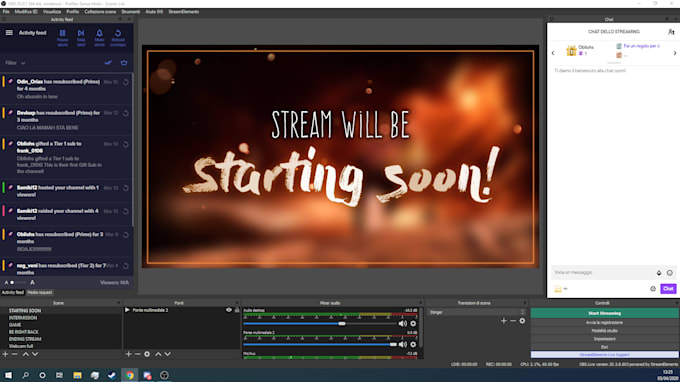Open Audio desktop mixer settings gear
The height and width of the screenshot is (382, 680).
413,323
